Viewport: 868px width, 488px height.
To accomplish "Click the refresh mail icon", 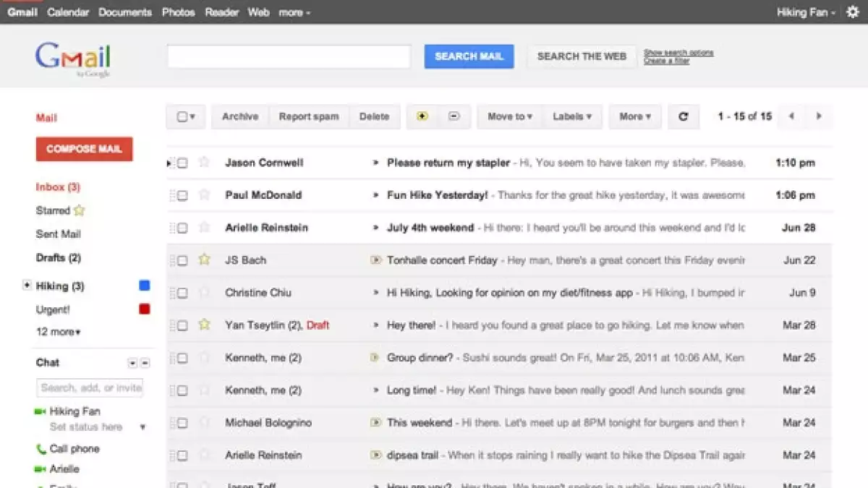I will tap(683, 116).
